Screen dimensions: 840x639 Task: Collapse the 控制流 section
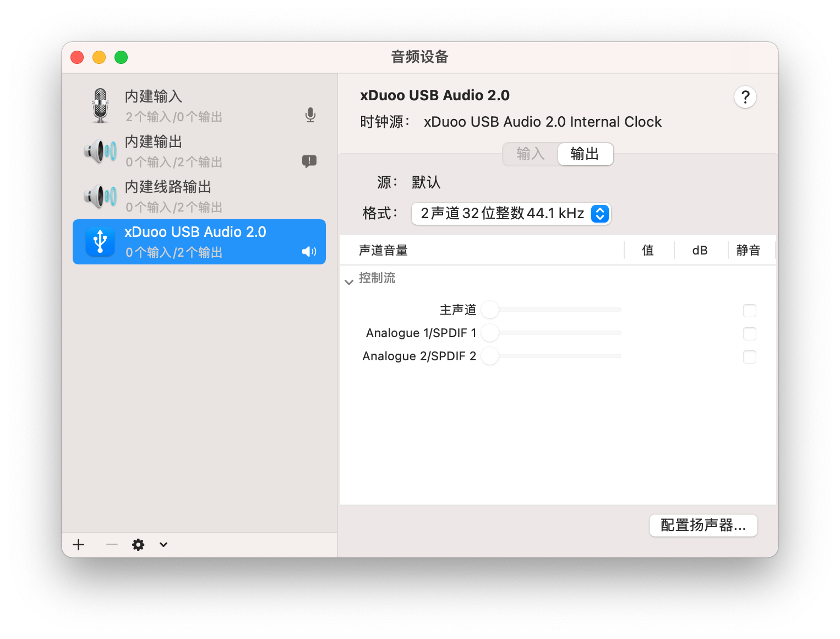pyautogui.click(x=349, y=281)
